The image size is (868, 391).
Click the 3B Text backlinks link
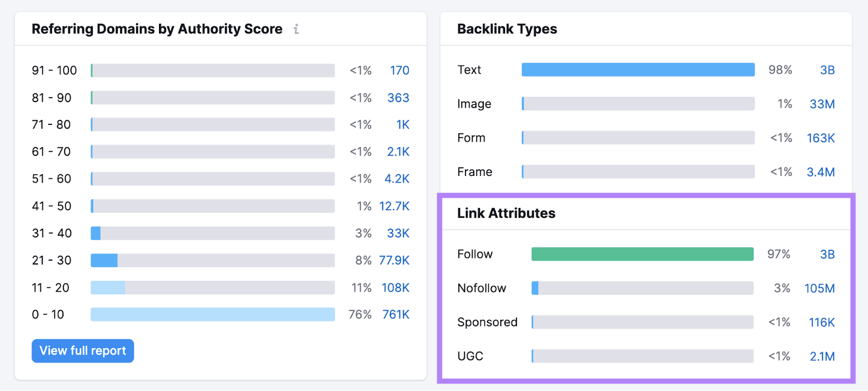[828, 70]
